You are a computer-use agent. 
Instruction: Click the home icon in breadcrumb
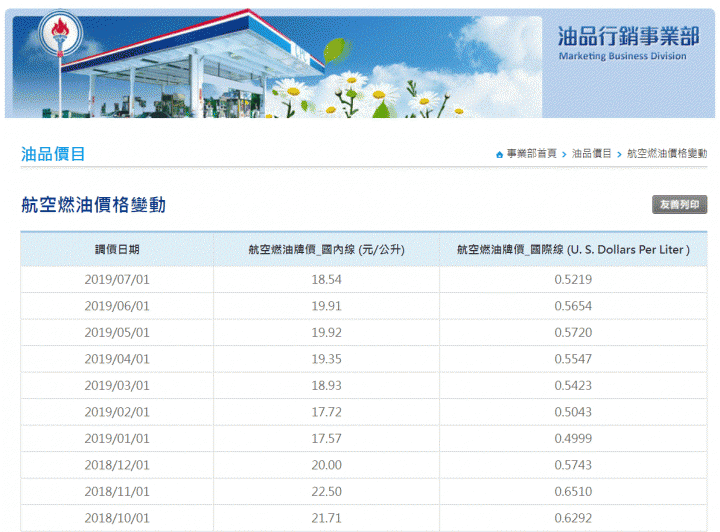[499, 155]
